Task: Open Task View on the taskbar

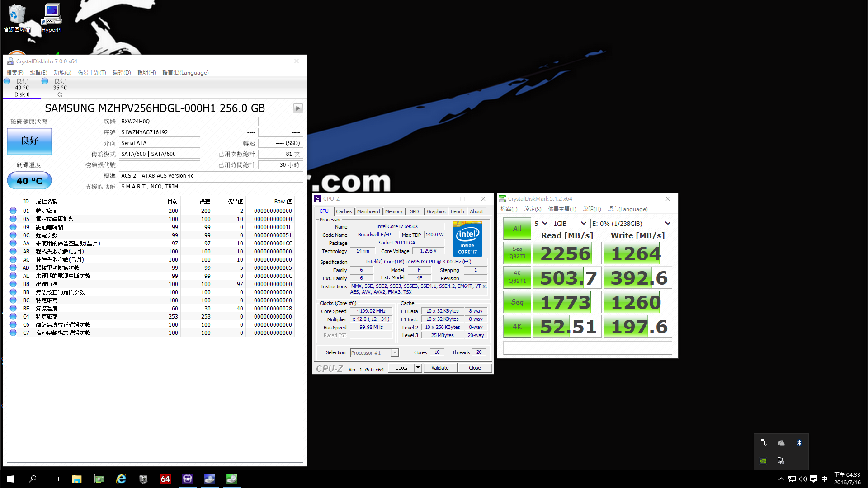Action: coord(54,479)
